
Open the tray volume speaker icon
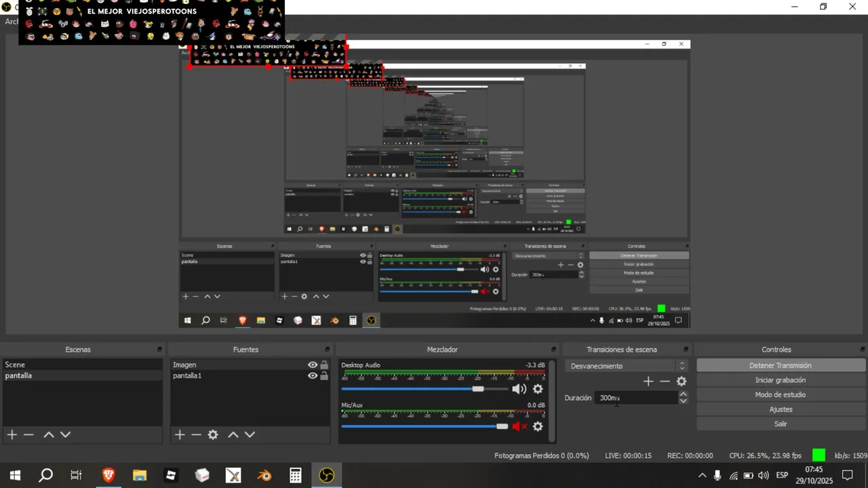[x=764, y=475]
